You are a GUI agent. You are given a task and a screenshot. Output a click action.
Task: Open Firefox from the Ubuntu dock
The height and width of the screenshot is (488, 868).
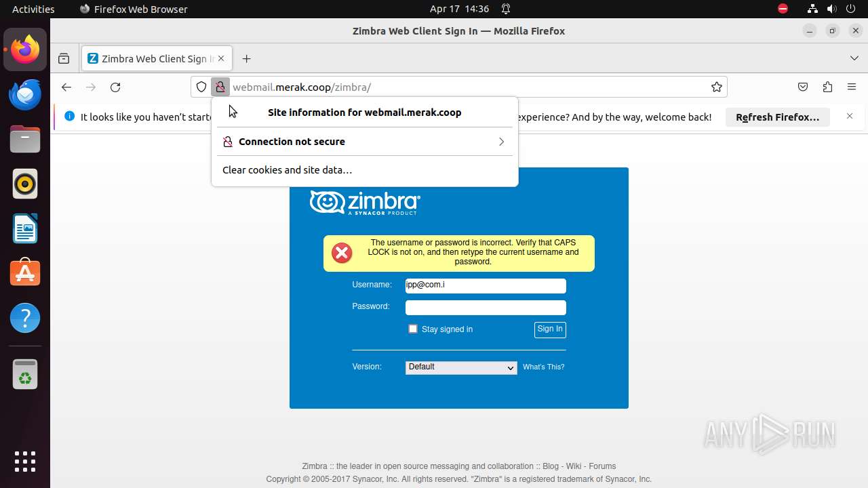[25, 49]
